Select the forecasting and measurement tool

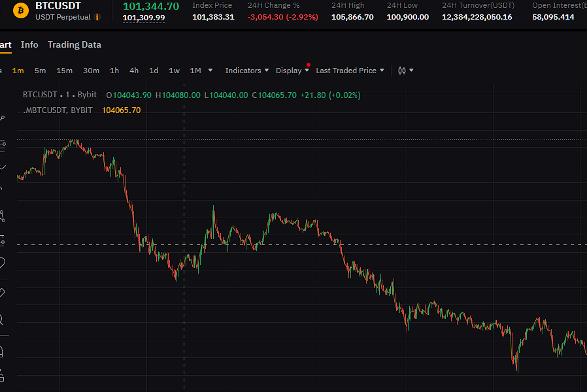click(x=2, y=240)
